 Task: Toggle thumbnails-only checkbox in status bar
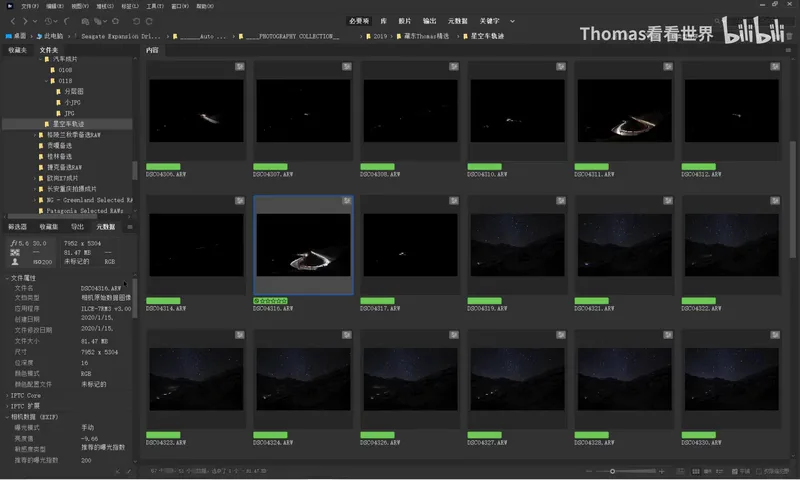(759, 472)
